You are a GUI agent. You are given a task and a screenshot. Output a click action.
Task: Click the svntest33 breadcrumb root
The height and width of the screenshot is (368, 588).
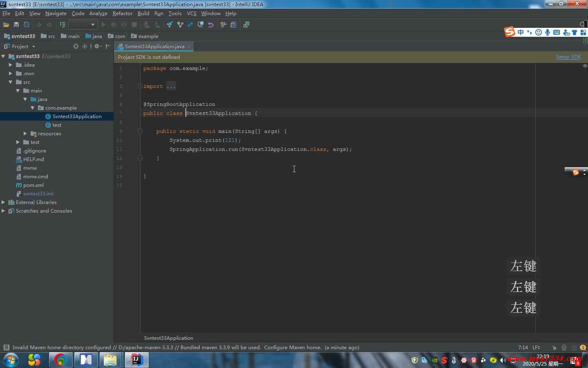coord(20,36)
